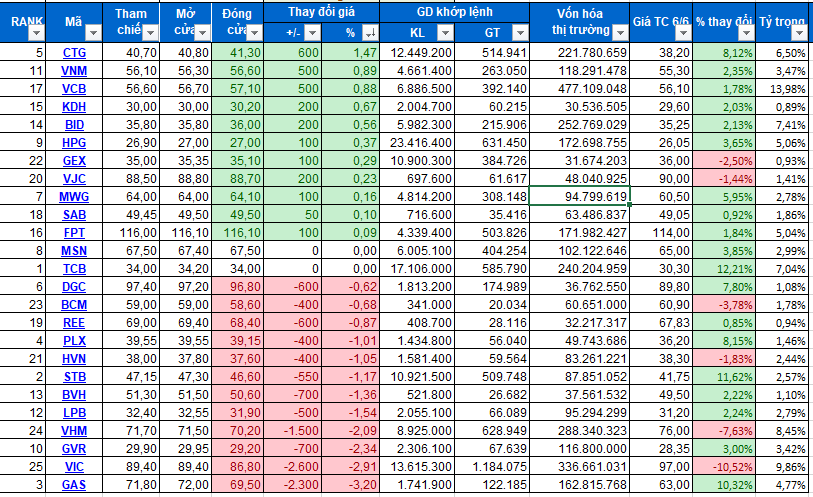Open the VIC stock link
This screenshot has width=813, height=497.
(74, 466)
